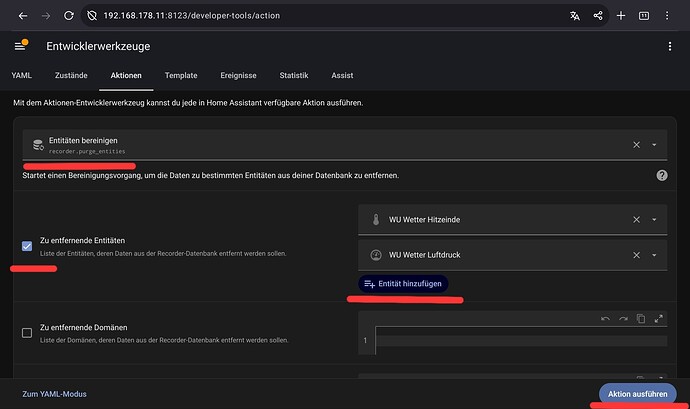Remove WU Wetter Hitzeinde entity

pos(636,220)
